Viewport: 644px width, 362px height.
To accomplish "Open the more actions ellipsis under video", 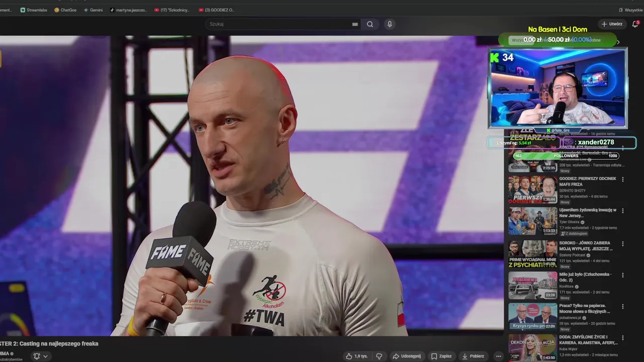I will pyautogui.click(x=498, y=356).
